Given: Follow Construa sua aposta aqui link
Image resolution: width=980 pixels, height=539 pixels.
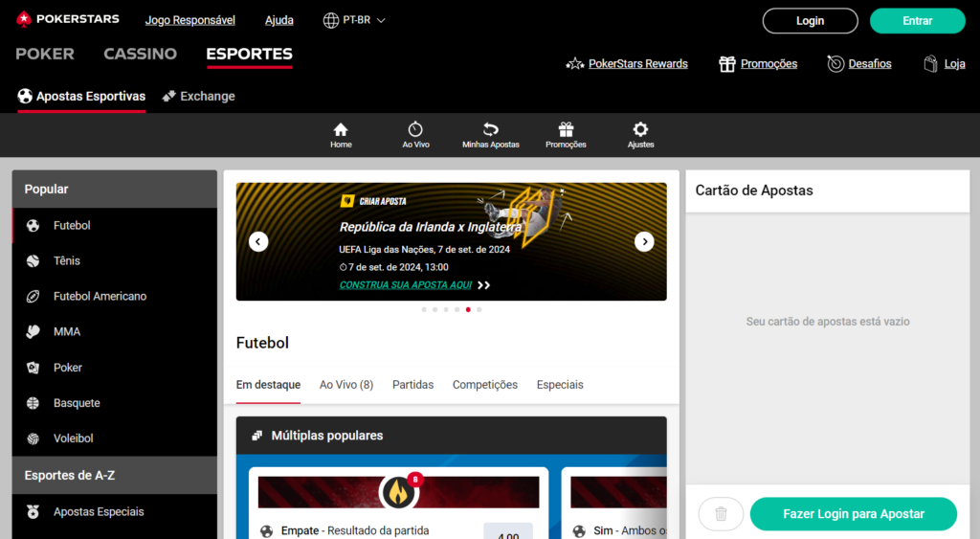Looking at the screenshot, I should pos(406,285).
